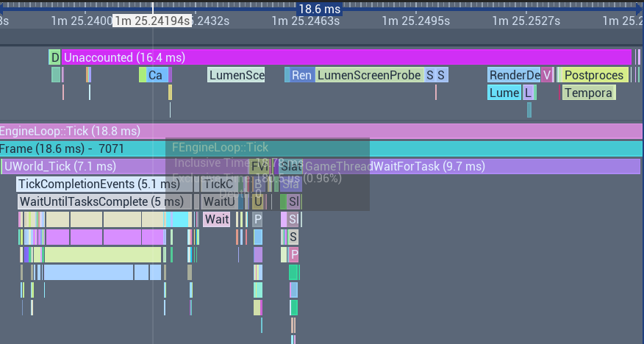Select the WaitUntilTasksComplete (5 ms) event
The image size is (644, 344).
pyautogui.click(x=104, y=201)
